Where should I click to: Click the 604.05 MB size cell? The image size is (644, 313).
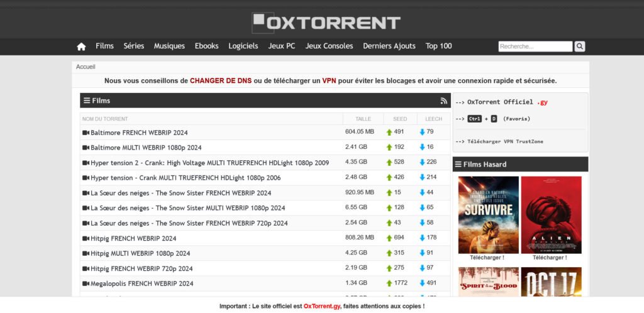pos(360,132)
